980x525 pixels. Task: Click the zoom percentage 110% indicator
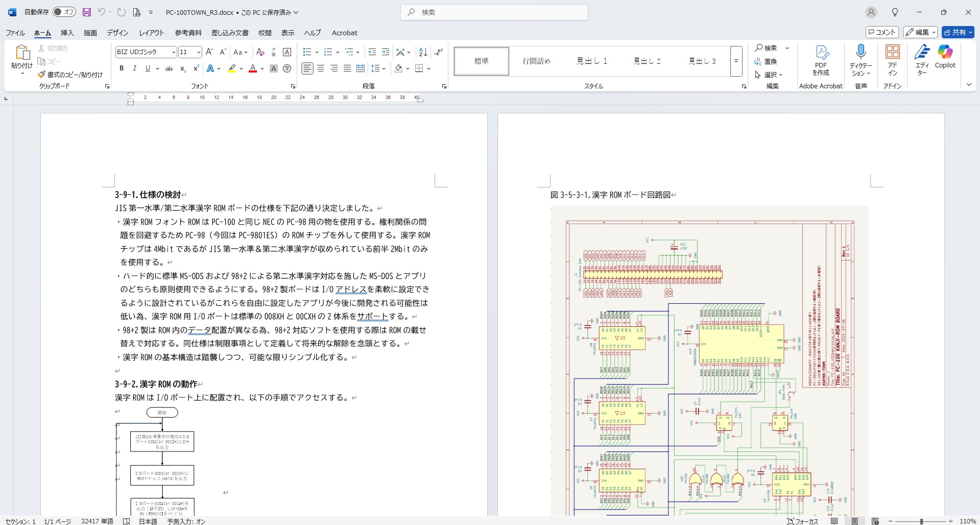(968, 521)
